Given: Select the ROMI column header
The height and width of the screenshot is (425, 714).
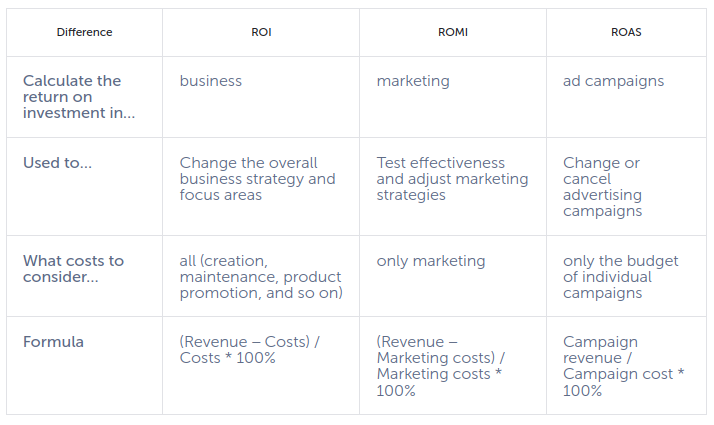Looking at the screenshot, I should point(453,32).
